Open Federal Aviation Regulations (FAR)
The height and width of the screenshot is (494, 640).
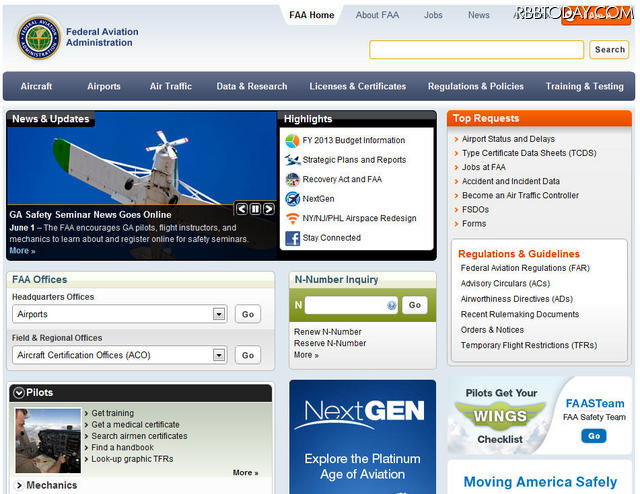pyautogui.click(x=525, y=268)
